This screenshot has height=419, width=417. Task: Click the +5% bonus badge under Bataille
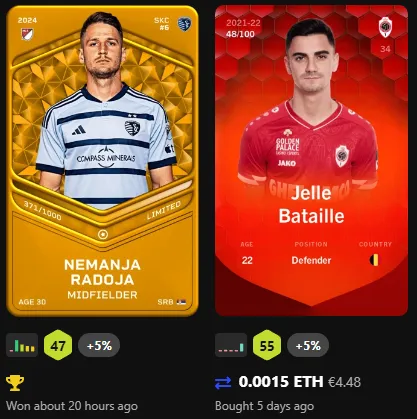point(308,345)
